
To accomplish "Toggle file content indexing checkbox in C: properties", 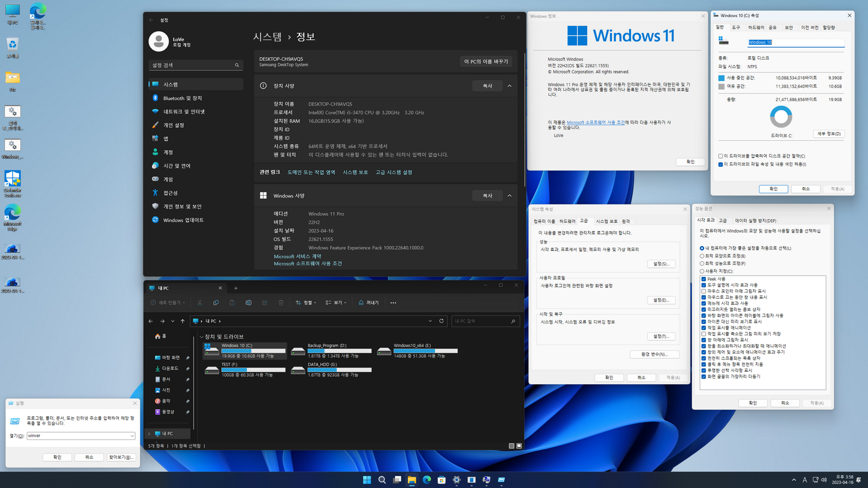I will 721,164.
